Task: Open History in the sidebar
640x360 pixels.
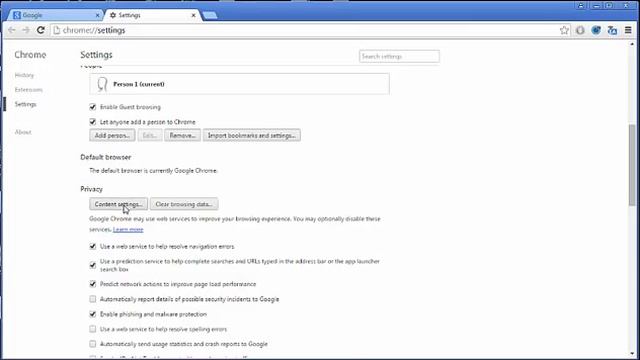Action: (24, 75)
